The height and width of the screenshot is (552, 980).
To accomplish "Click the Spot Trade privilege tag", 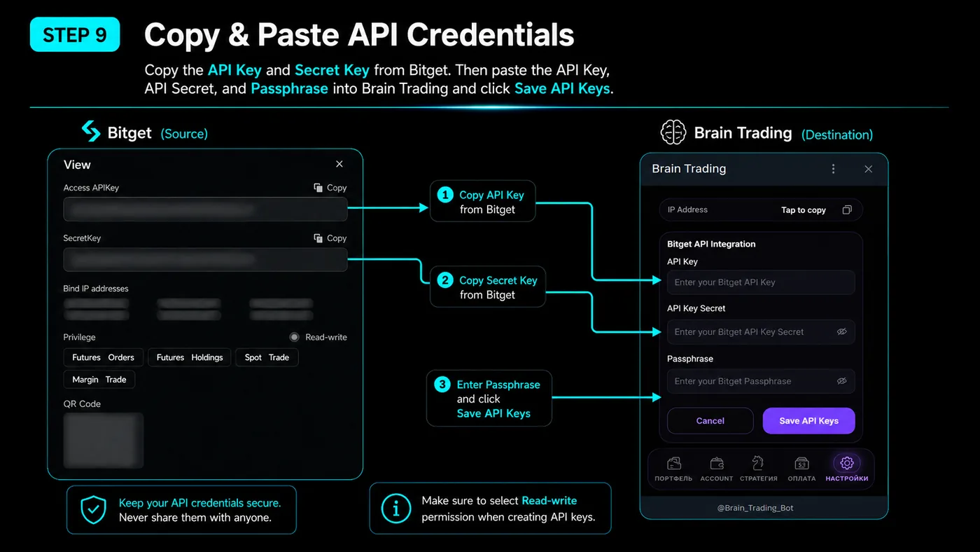I will [x=267, y=357].
